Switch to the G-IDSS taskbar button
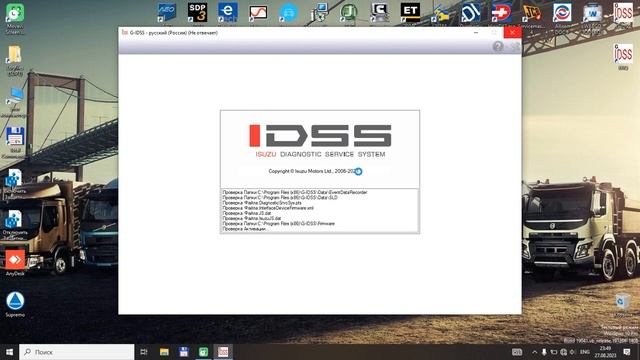The image size is (640, 360). tap(223, 351)
